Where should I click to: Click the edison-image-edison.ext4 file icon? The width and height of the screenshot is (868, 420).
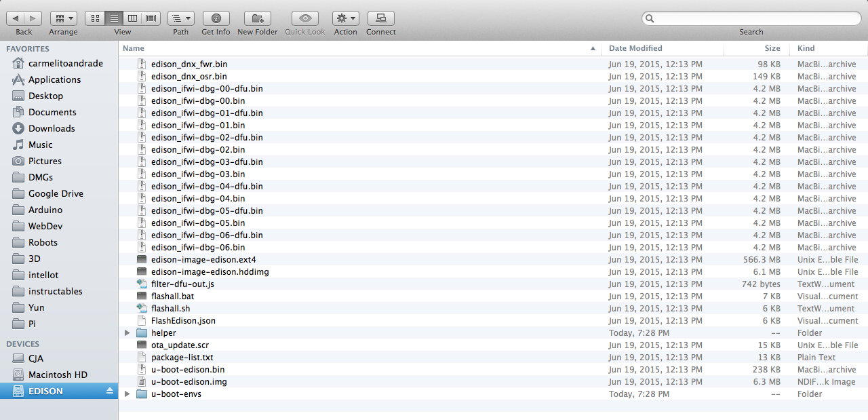point(142,259)
